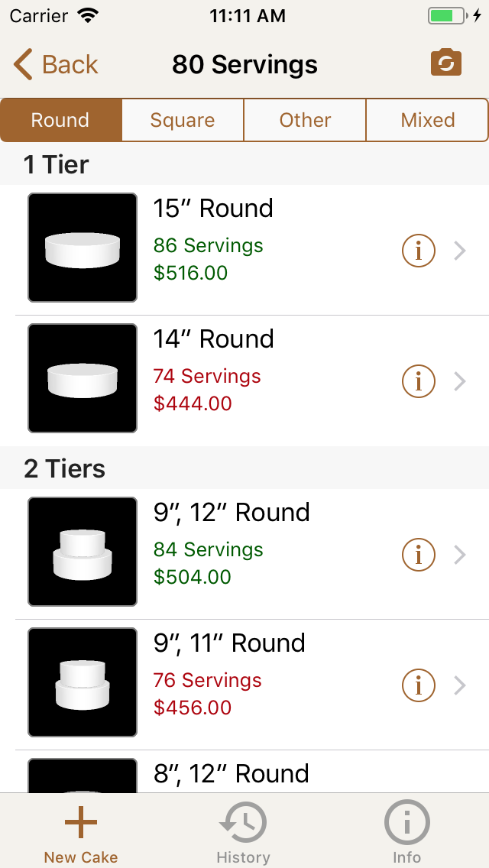
Task: Select the Mixed cake shape option
Action: (x=427, y=120)
